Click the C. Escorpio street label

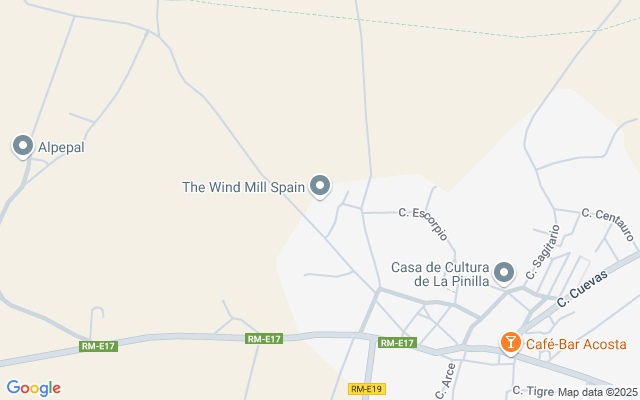coord(424,224)
